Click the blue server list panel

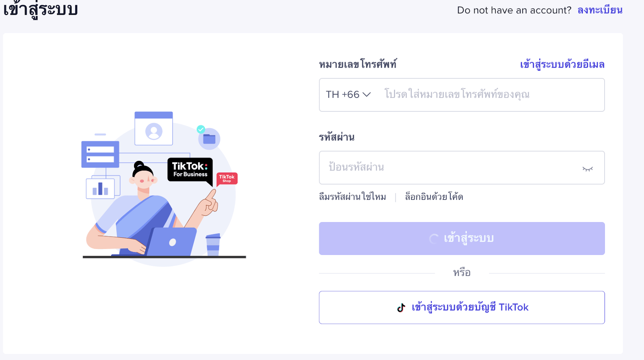(100, 154)
